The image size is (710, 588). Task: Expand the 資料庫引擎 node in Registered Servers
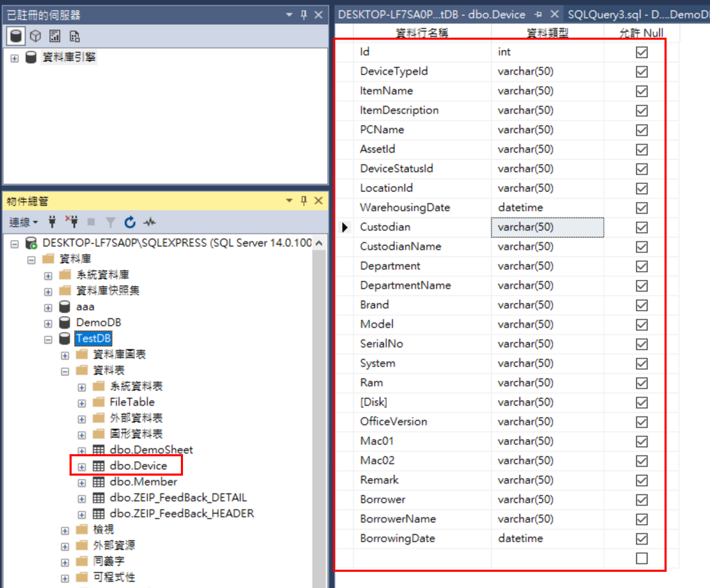coord(15,58)
